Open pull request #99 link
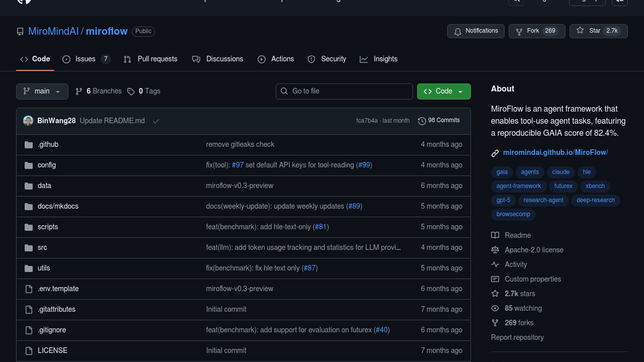This screenshot has height=362, width=644. 364,165
